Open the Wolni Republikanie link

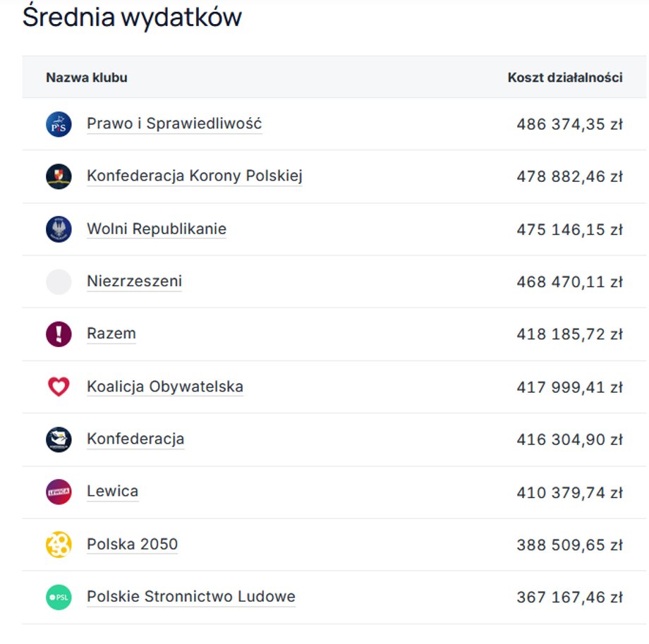pos(156,227)
